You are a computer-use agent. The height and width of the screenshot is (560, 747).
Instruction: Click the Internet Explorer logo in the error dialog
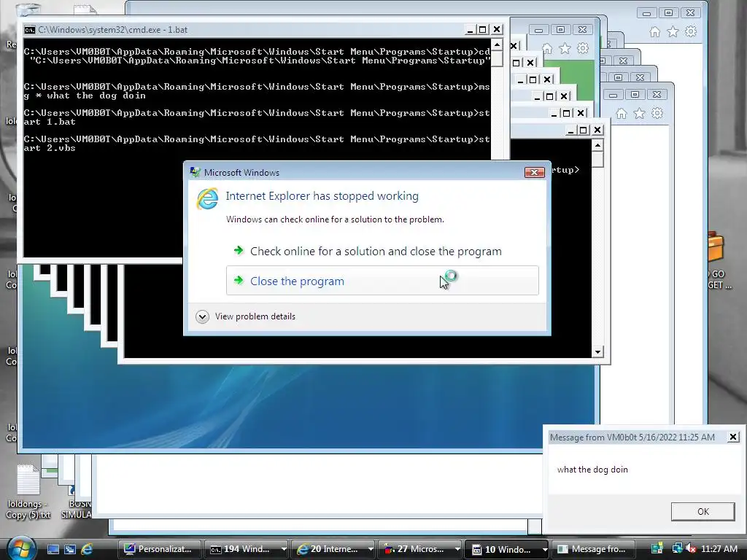click(x=208, y=198)
